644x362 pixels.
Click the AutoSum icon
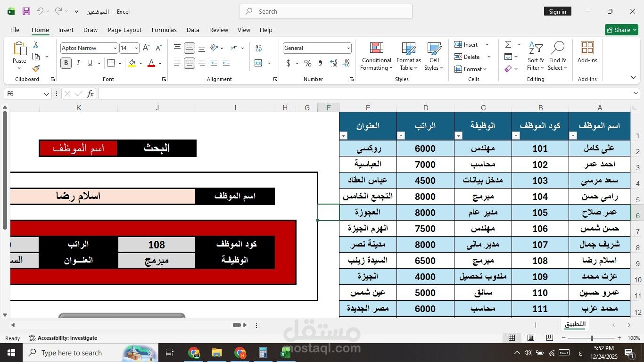(x=508, y=44)
